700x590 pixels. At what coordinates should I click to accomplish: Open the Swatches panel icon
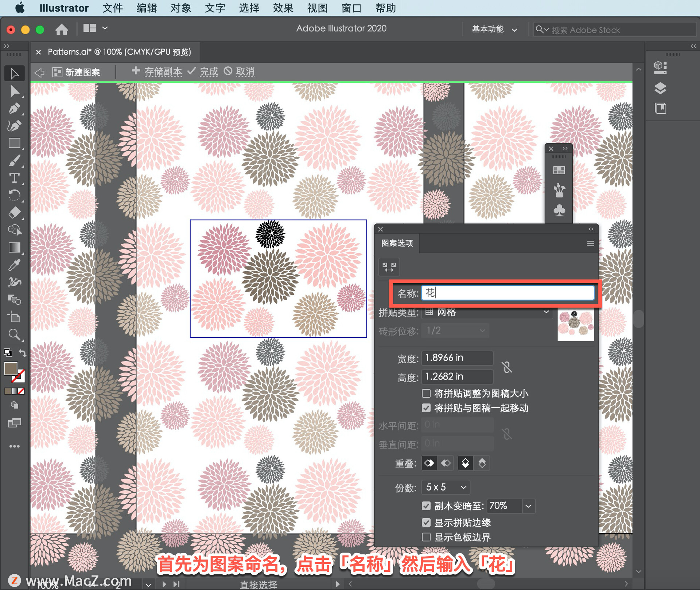pos(559,170)
